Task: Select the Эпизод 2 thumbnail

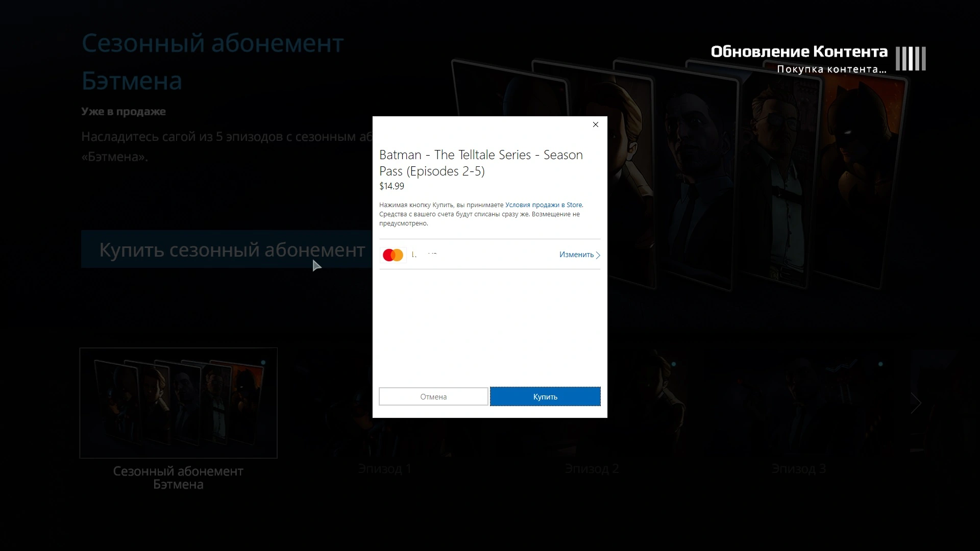Action: click(x=591, y=403)
